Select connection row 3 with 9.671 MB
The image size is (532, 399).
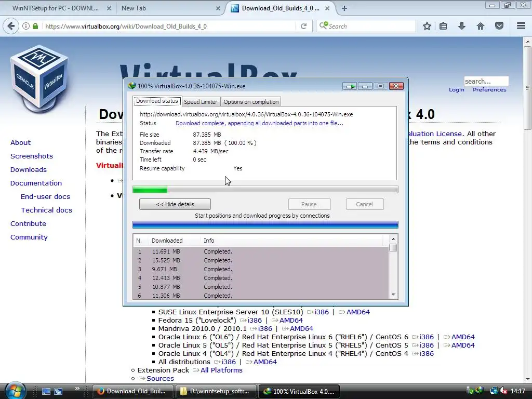(261, 269)
